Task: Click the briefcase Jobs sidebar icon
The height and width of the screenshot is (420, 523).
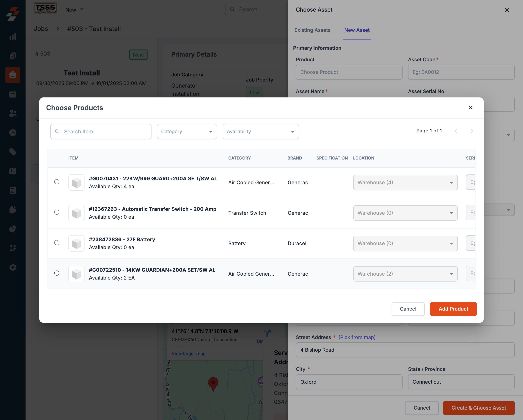Action: coord(13,75)
